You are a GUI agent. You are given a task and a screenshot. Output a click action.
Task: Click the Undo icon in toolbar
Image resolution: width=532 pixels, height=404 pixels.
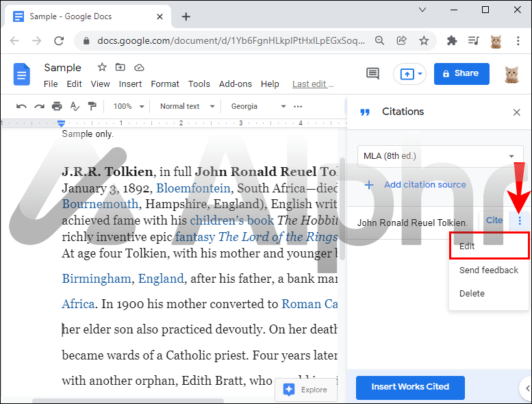coord(21,107)
